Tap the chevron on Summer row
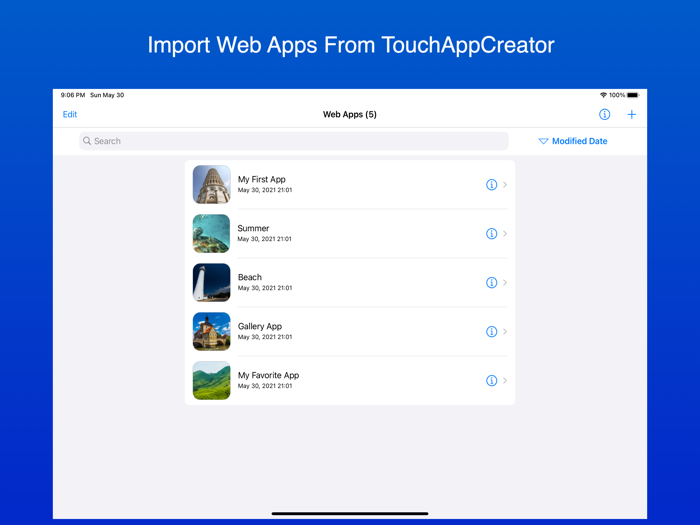This screenshot has height=525, width=700. click(505, 233)
